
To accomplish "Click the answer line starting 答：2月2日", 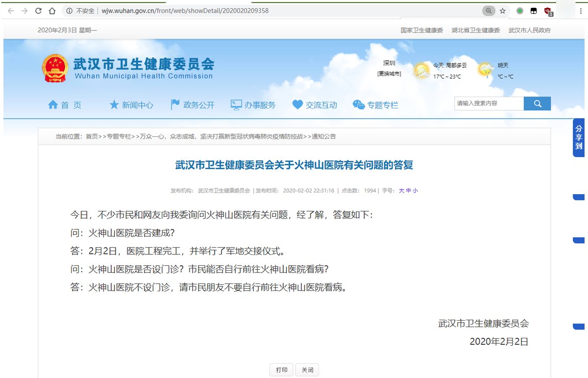I will click(x=177, y=251).
